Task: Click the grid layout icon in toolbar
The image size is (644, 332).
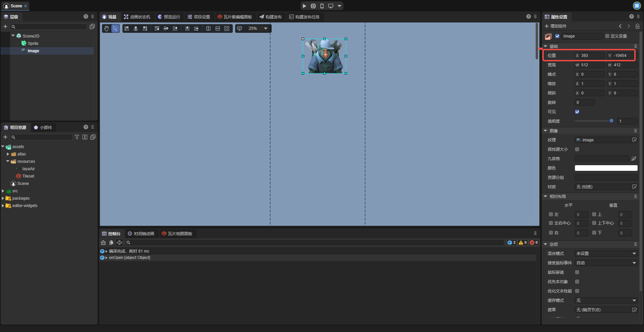Action: click(227, 28)
